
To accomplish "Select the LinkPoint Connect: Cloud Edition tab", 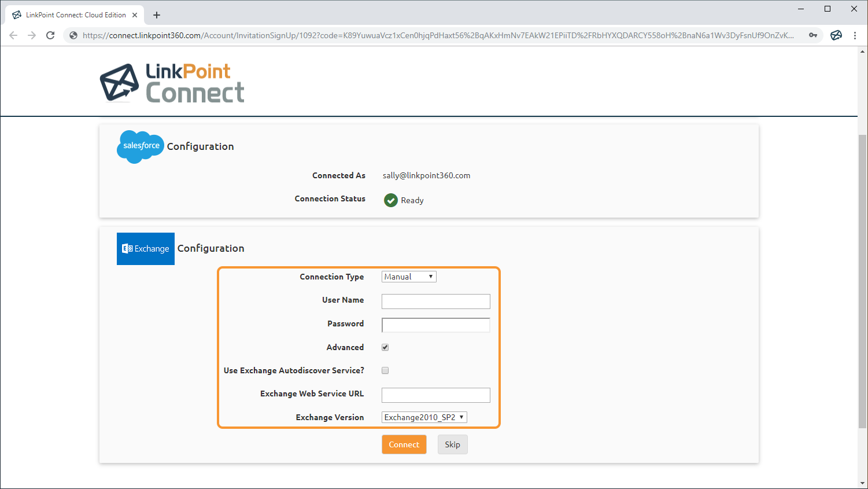I will [x=75, y=15].
